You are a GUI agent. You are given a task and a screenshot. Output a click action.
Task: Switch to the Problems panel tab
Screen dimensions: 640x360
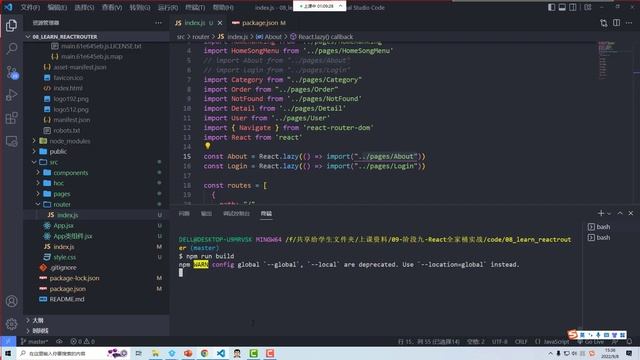click(184, 213)
